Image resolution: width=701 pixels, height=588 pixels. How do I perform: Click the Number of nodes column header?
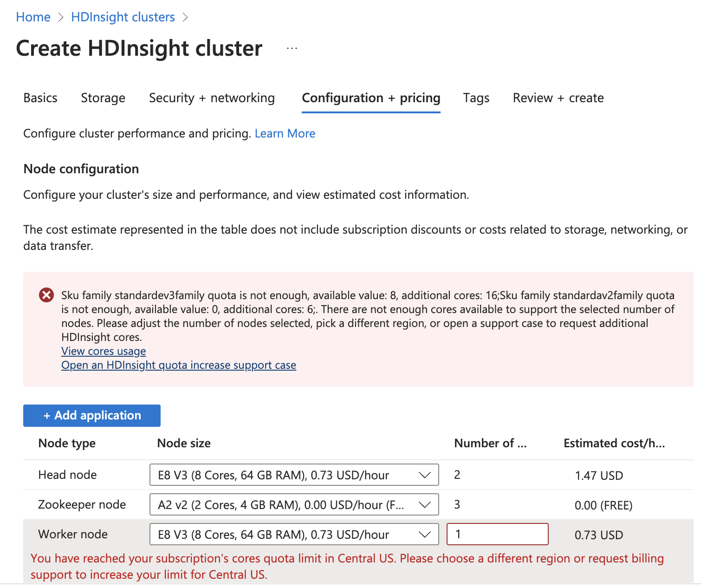490,444
